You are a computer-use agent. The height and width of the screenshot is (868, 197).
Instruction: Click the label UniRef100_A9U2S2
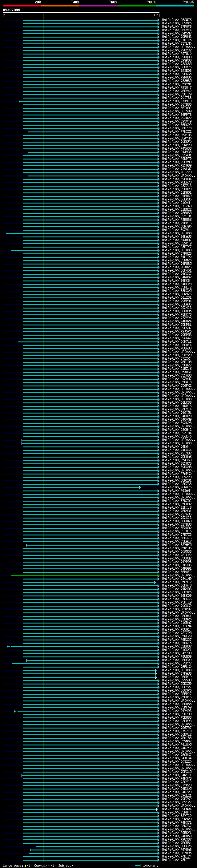[177, 50]
